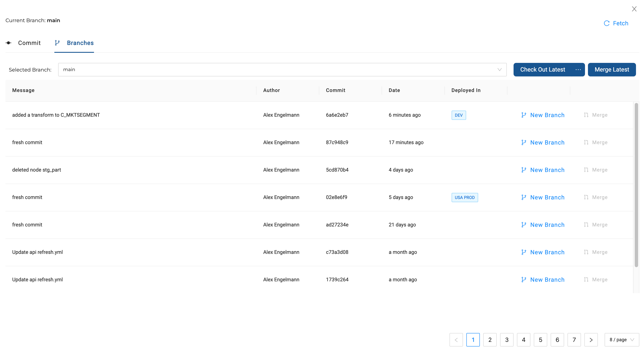
Task: Click branch icon for commit 6a6e2eb7
Action: click(524, 115)
